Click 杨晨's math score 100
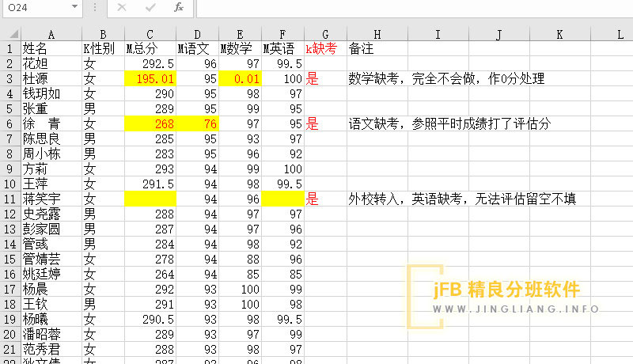Screen dimensions: 633x364 coord(241,290)
